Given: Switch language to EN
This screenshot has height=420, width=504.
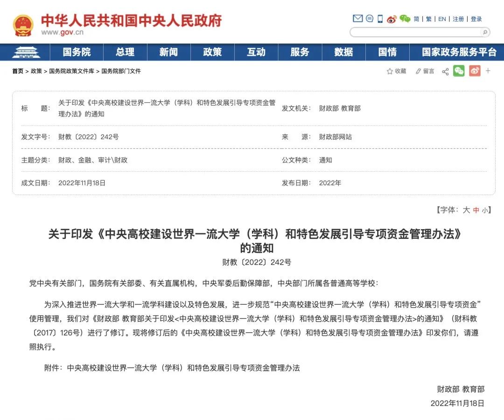Looking at the screenshot, I should [442, 19].
